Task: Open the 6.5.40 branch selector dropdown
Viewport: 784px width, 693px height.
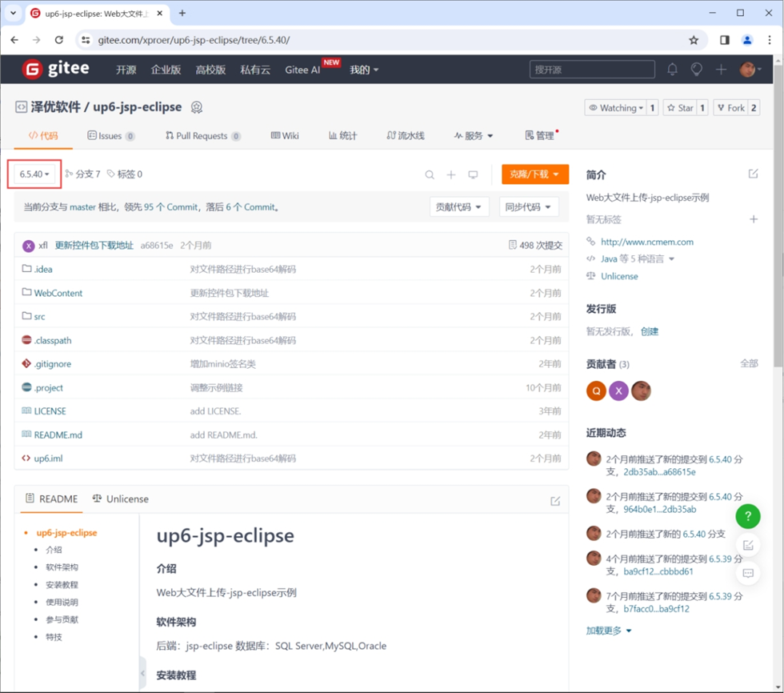Action: (x=33, y=173)
